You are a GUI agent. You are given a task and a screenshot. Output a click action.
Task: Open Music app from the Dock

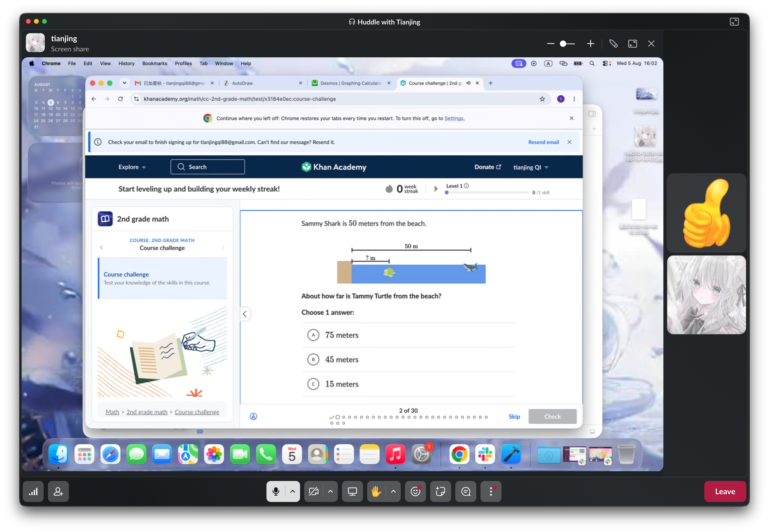click(396, 454)
